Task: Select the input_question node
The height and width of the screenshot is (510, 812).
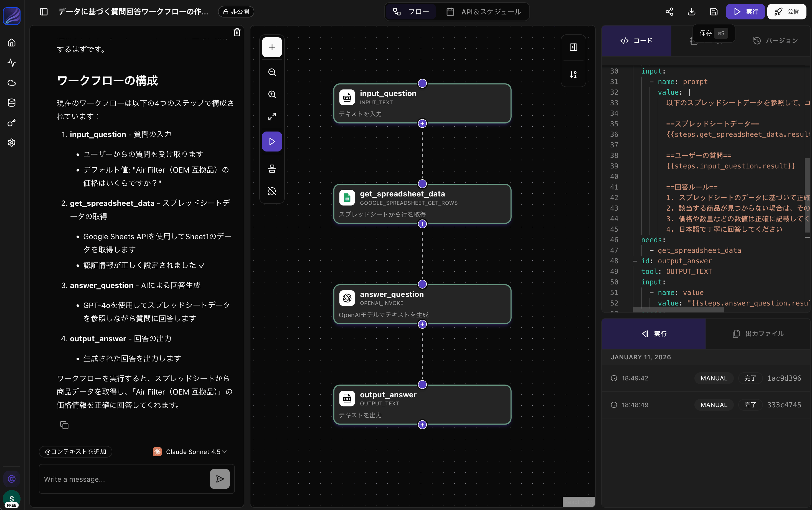Action: (x=422, y=103)
